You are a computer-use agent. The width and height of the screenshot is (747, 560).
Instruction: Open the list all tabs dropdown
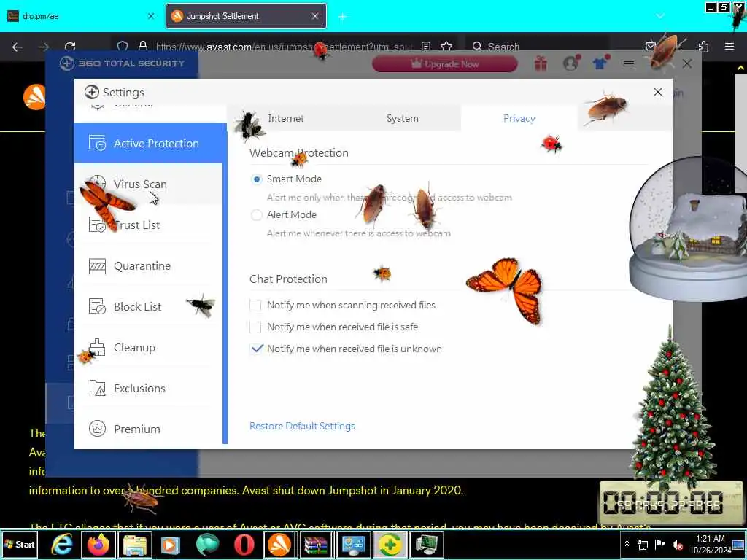pyautogui.click(x=659, y=16)
